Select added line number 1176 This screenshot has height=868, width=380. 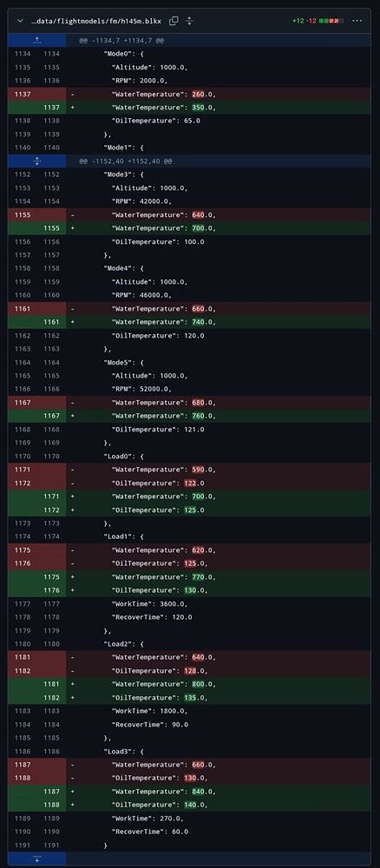tap(51, 590)
